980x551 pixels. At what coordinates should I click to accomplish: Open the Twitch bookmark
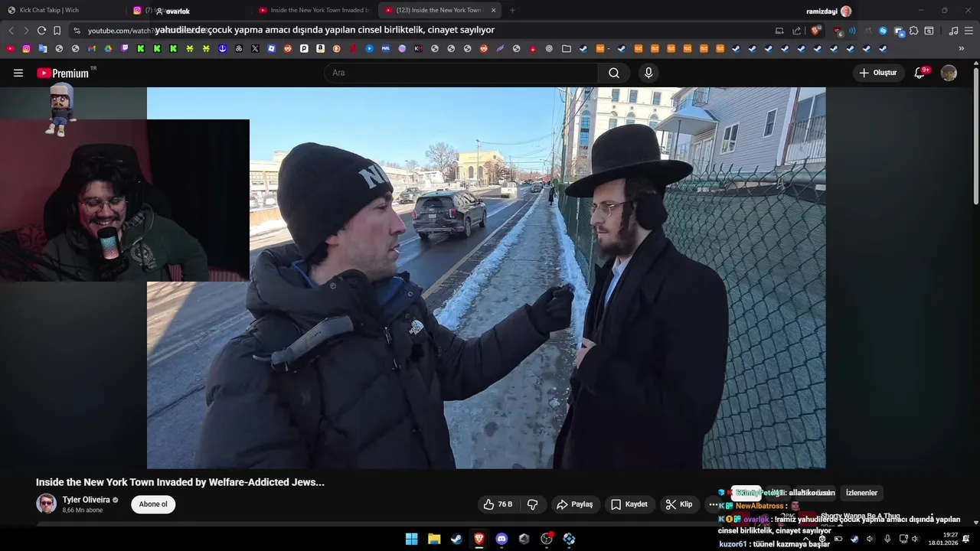pos(124,48)
